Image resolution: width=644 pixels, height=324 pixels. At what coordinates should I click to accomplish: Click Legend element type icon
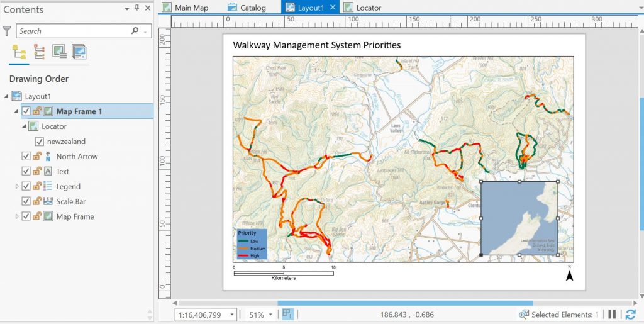pyautogui.click(x=48, y=186)
